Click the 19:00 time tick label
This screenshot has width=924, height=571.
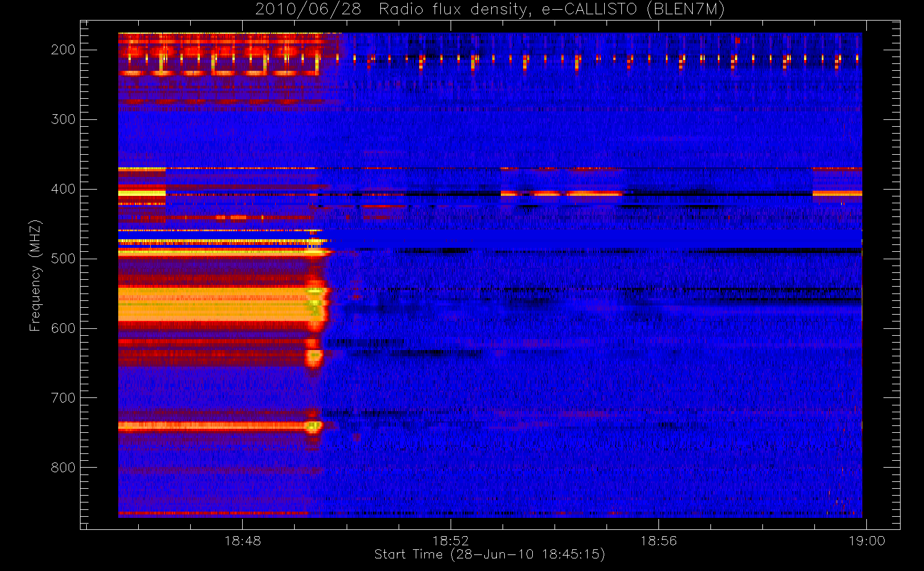867,541
